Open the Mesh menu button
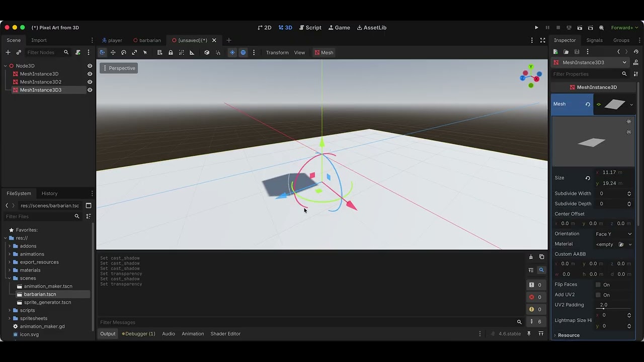The width and height of the screenshot is (644, 362). [324, 52]
